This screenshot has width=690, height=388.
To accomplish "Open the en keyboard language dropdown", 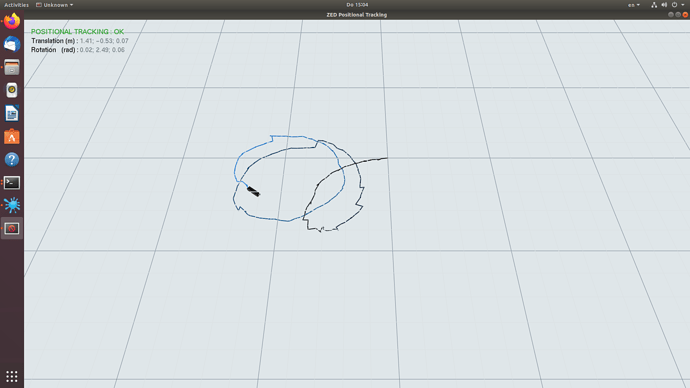I will tap(634, 5).
